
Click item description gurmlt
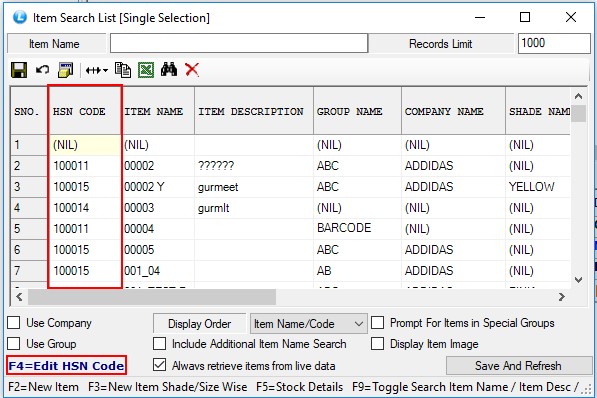254,208
